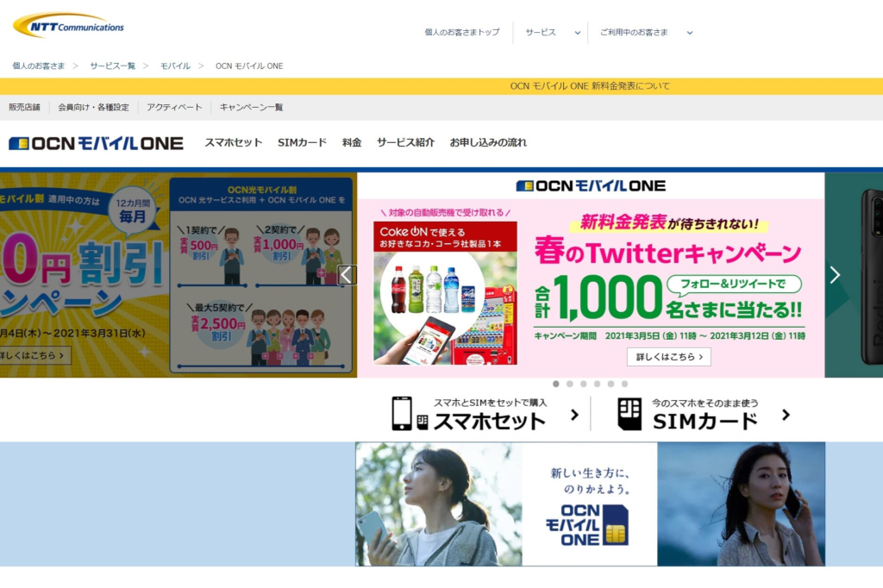Select the third carousel indicator dot
Screen dimensions: 883x588
coord(584,384)
